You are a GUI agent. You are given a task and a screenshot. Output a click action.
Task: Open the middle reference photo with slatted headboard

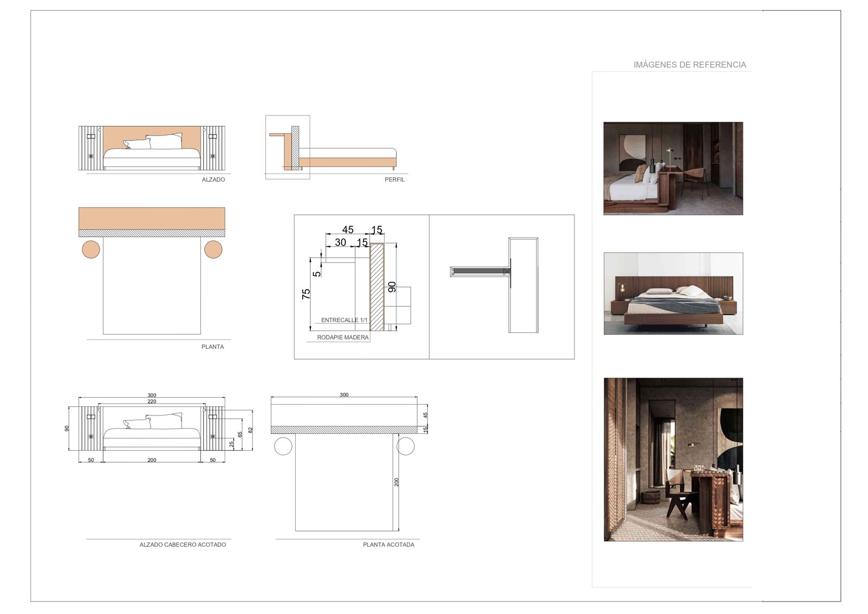point(673,293)
